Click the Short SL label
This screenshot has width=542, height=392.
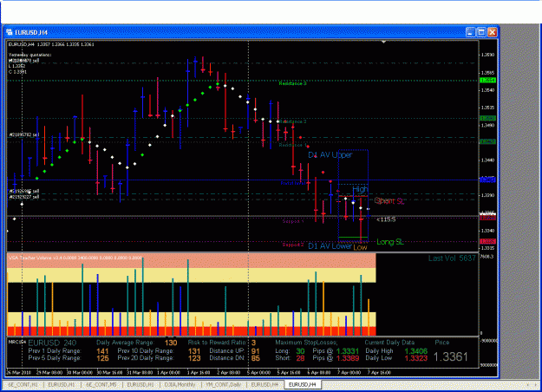point(389,201)
